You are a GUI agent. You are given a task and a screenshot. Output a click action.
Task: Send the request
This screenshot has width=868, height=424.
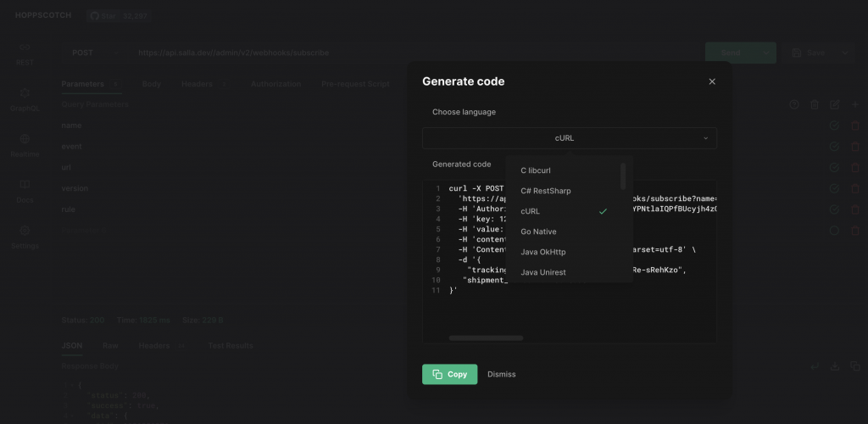(x=731, y=53)
